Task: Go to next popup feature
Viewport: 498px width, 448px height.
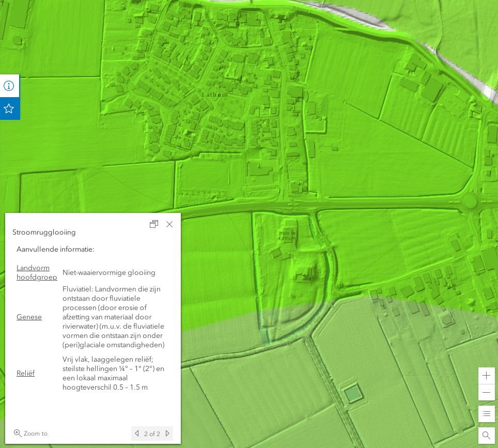Action: [167, 434]
